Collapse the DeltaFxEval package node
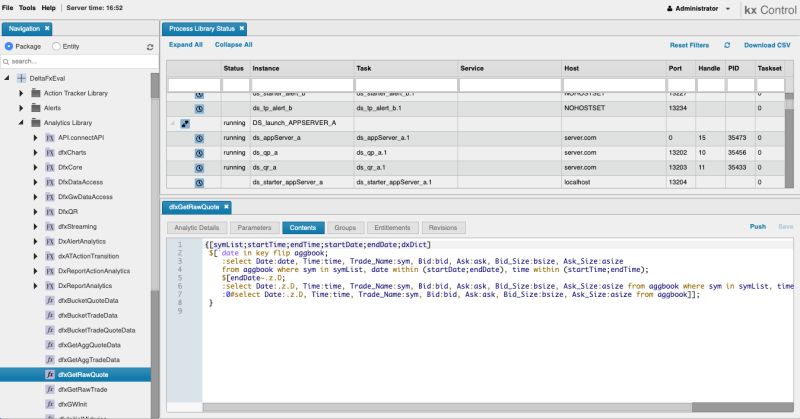This screenshot has width=800, height=419. [x=7, y=79]
